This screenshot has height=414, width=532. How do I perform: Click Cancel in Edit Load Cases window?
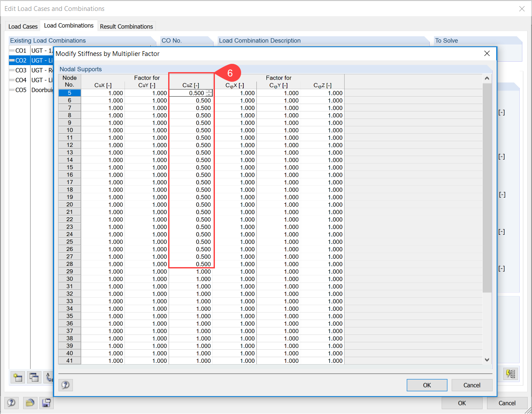pyautogui.click(x=507, y=403)
